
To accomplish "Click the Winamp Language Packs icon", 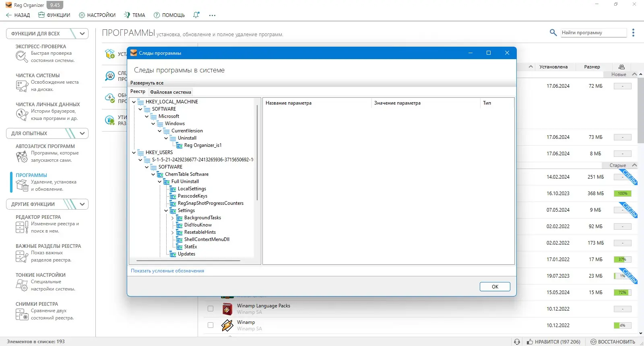I will pyautogui.click(x=227, y=309).
